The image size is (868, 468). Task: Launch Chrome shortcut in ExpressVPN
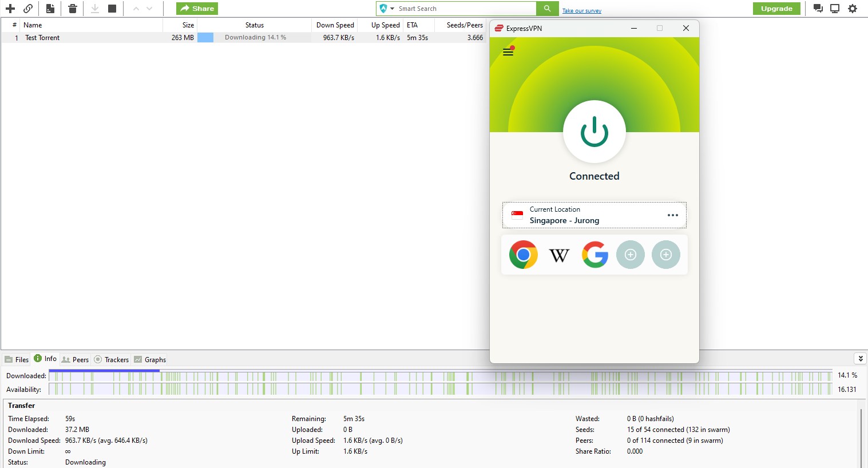524,255
